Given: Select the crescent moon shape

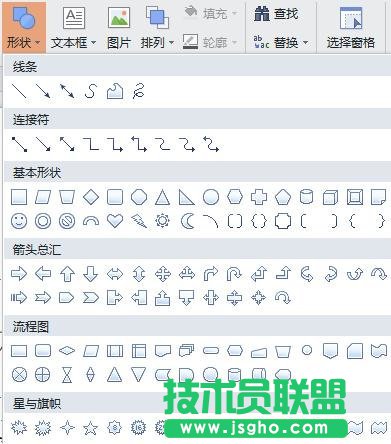Looking at the screenshot, I should (x=187, y=221).
